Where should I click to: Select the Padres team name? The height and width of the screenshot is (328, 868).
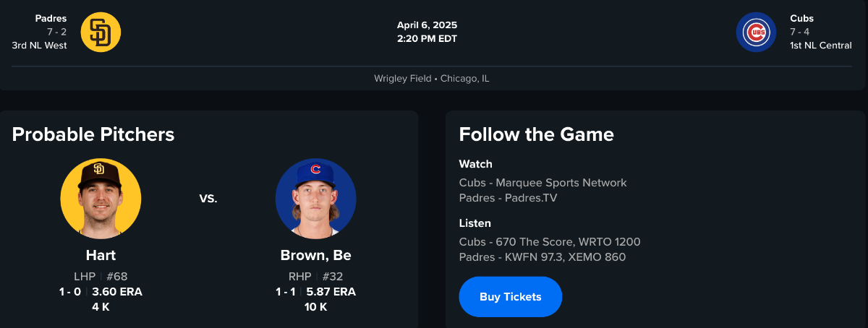[x=51, y=19]
